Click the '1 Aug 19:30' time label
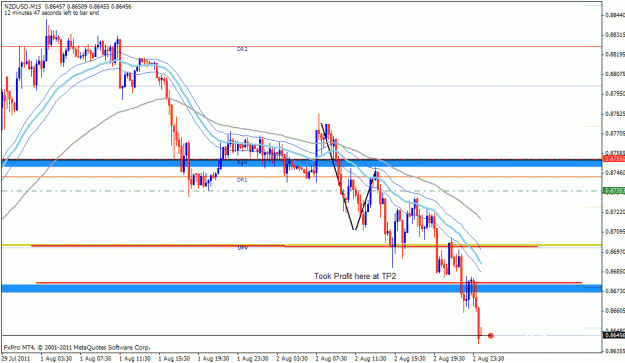This screenshot has width=625, height=363. [214, 359]
